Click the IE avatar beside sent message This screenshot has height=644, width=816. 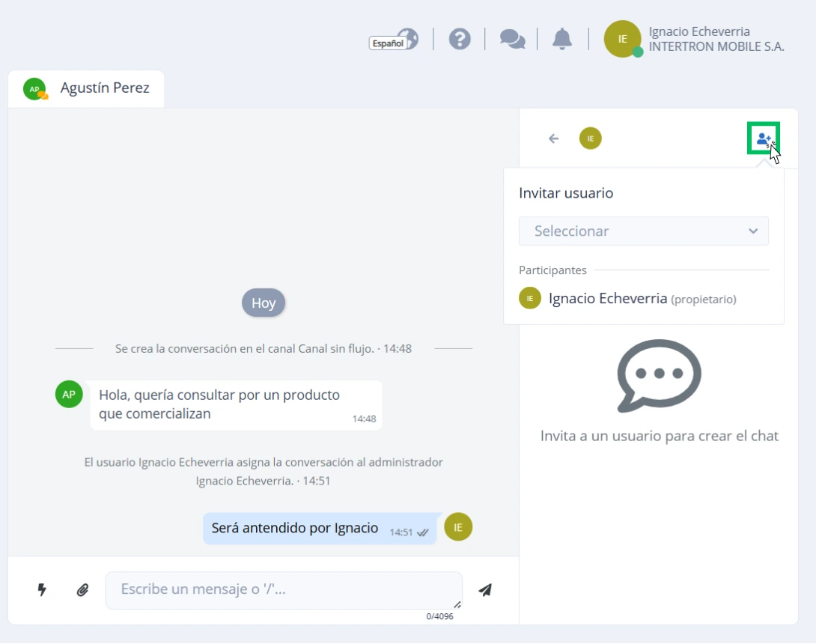tap(458, 527)
